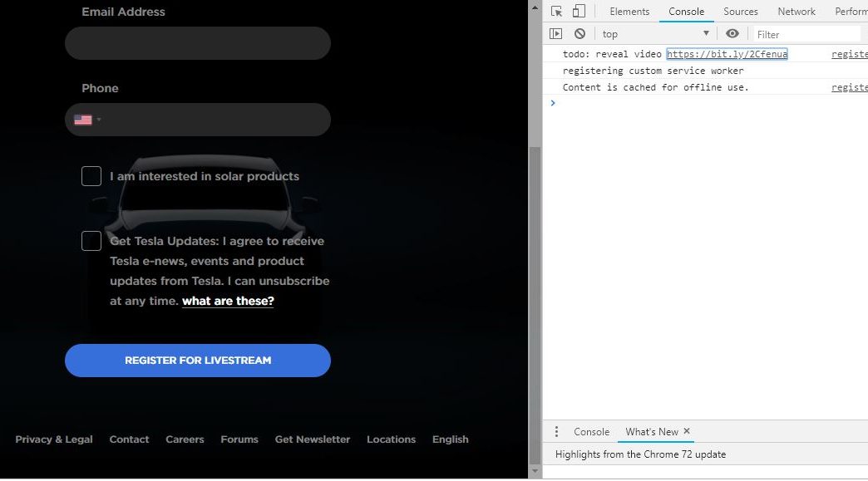Image resolution: width=868 pixels, height=481 pixels.
Task: Select the drawer Console tab
Action: 591,432
